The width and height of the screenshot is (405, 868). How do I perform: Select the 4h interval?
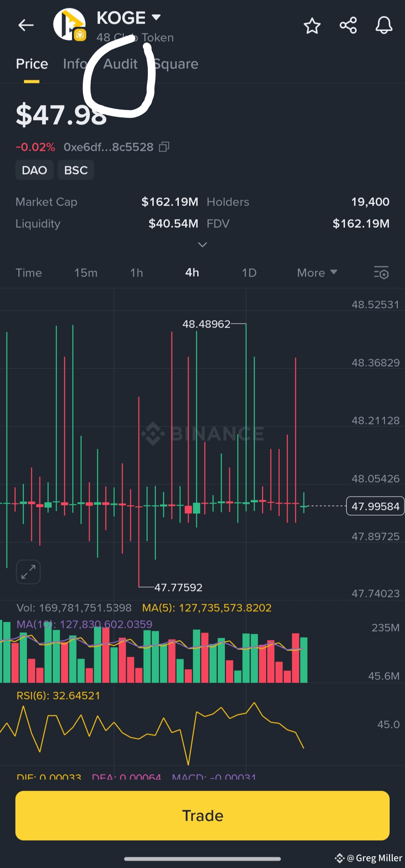click(192, 272)
